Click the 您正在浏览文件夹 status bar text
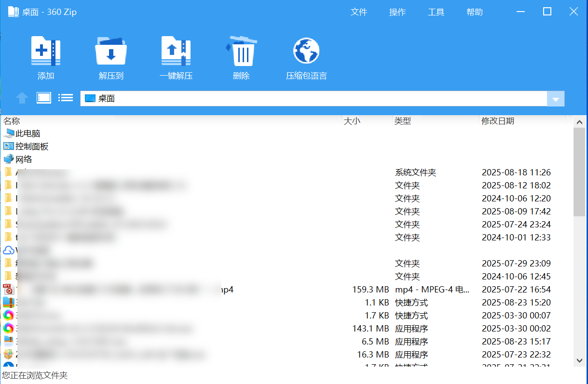588x384 pixels. (35, 375)
